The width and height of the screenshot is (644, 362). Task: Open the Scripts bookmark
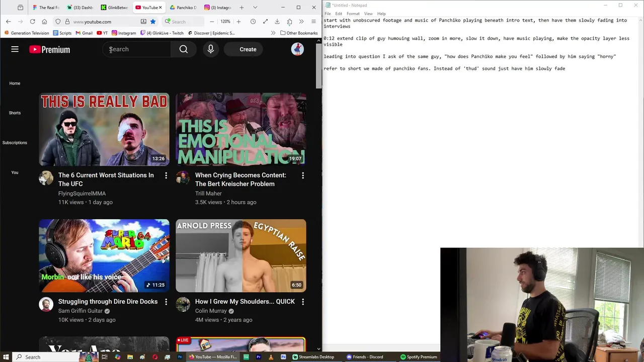point(62,33)
